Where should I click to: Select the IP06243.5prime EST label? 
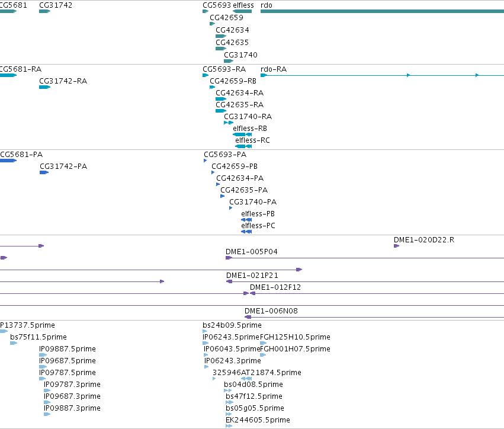[231, 337]
